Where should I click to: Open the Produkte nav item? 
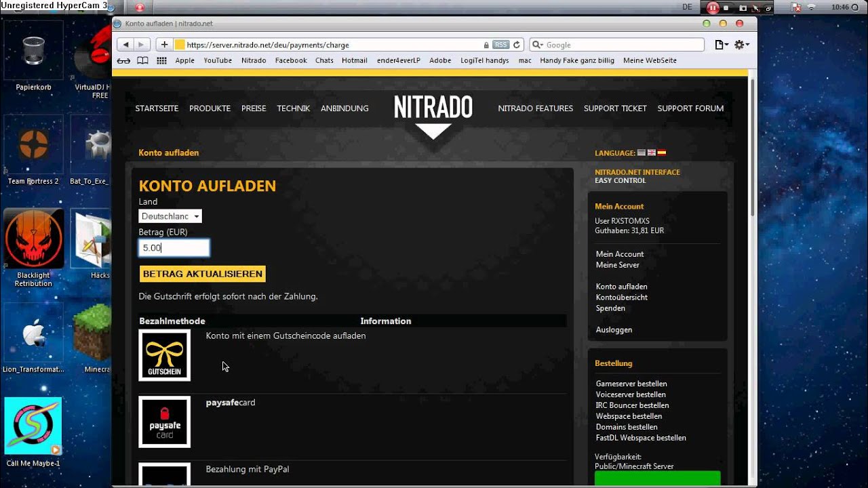pos(210,108)
